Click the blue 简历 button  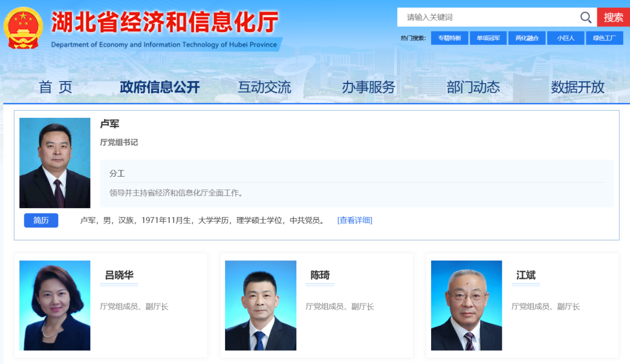[x=41, y=220]
